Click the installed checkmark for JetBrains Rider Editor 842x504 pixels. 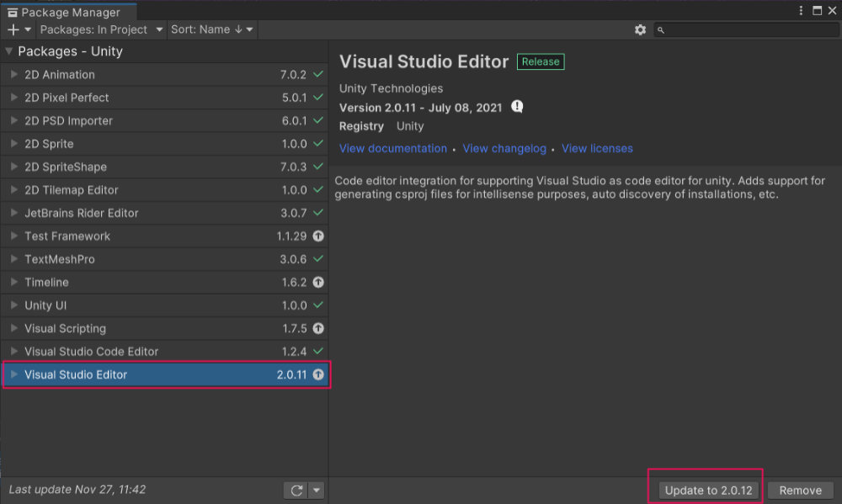(318, 213)
